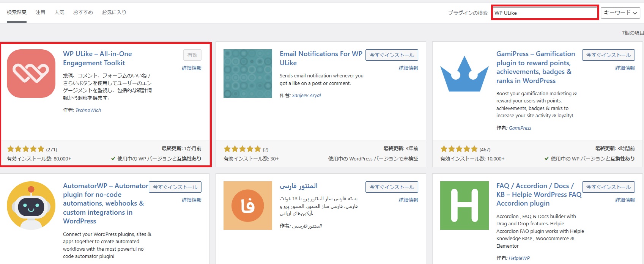Open the お気に入り tab
This screenshot has height=264, width=644.
114,13
